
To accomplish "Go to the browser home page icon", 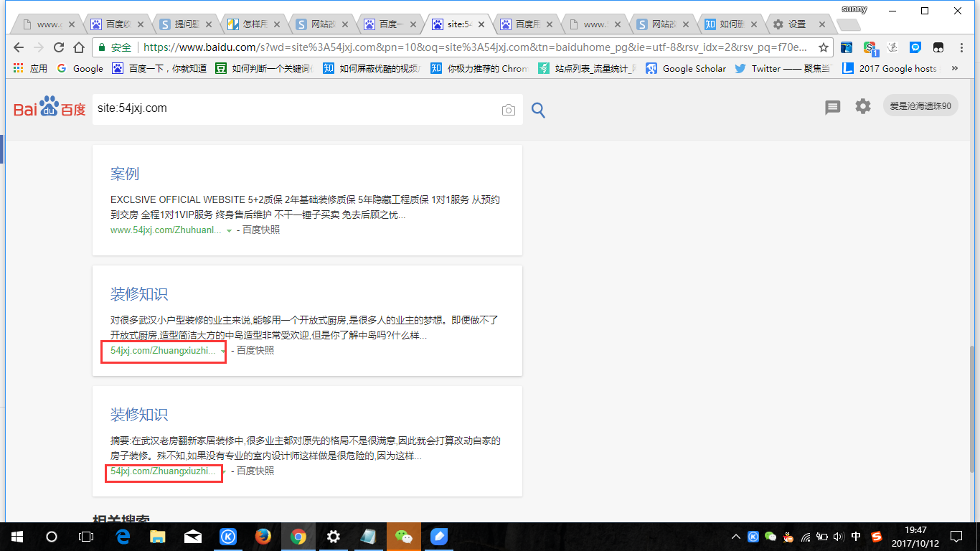I will coord(79,47).
